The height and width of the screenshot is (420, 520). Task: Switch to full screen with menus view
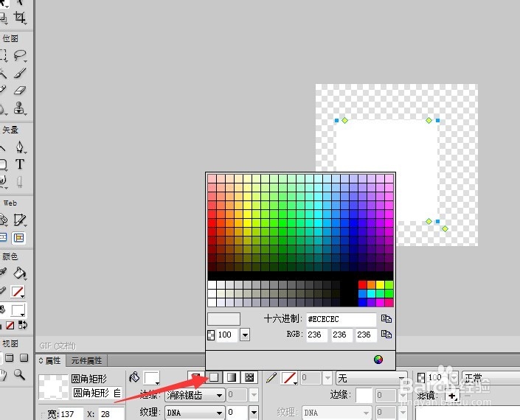pos(10,357)
